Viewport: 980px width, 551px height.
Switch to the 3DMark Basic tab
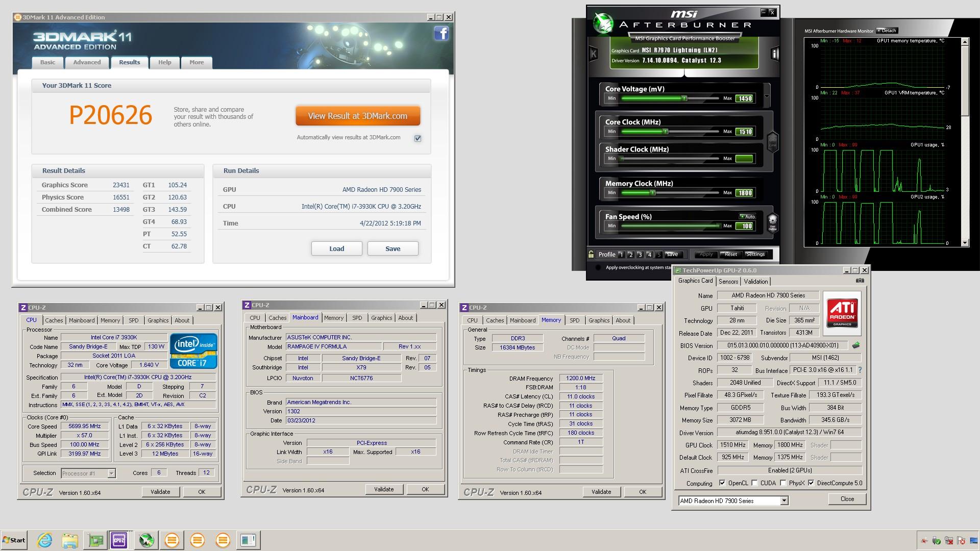coord(48,62)
